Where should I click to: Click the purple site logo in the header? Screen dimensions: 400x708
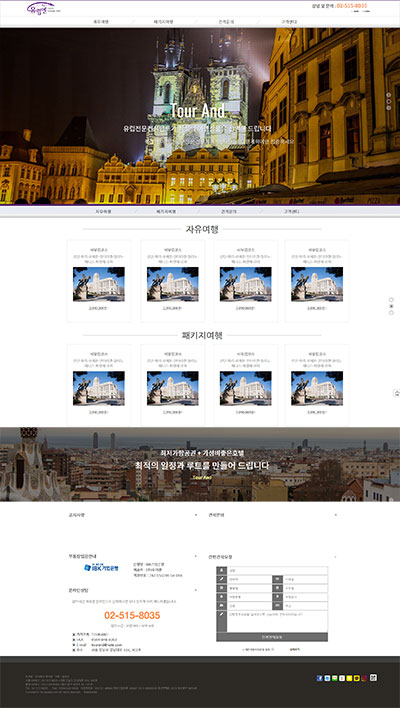point(42,7)
